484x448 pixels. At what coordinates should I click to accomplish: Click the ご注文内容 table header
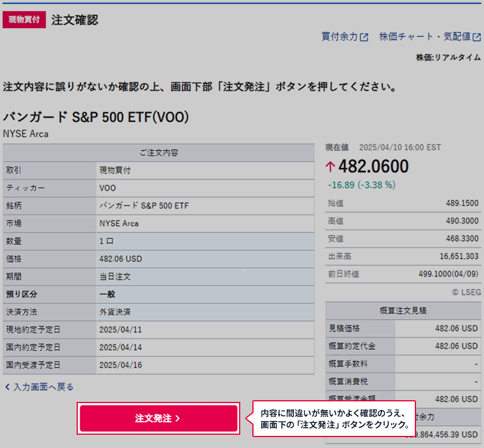point(158,153)
